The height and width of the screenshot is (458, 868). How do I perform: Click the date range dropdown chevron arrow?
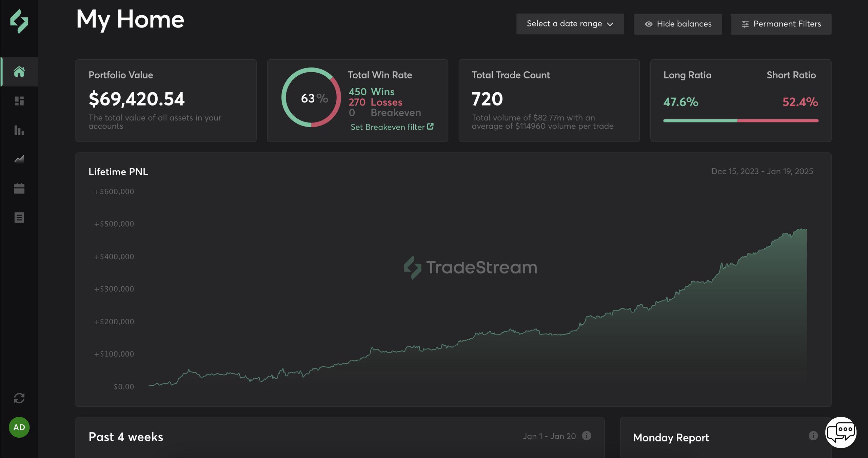(x=610, y=24)
